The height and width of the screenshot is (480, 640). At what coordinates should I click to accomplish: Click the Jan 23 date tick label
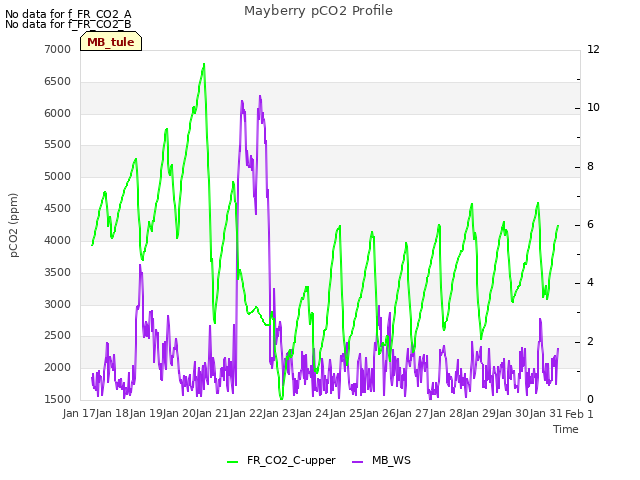tap(280, 413)
